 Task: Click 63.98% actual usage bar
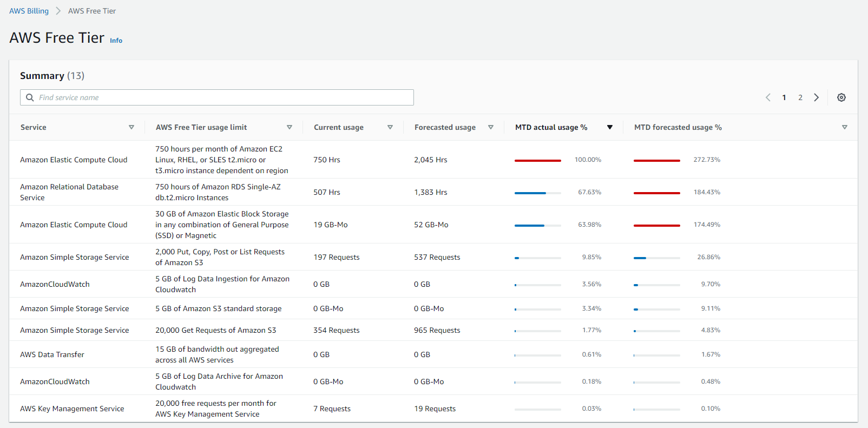point(538,226)
